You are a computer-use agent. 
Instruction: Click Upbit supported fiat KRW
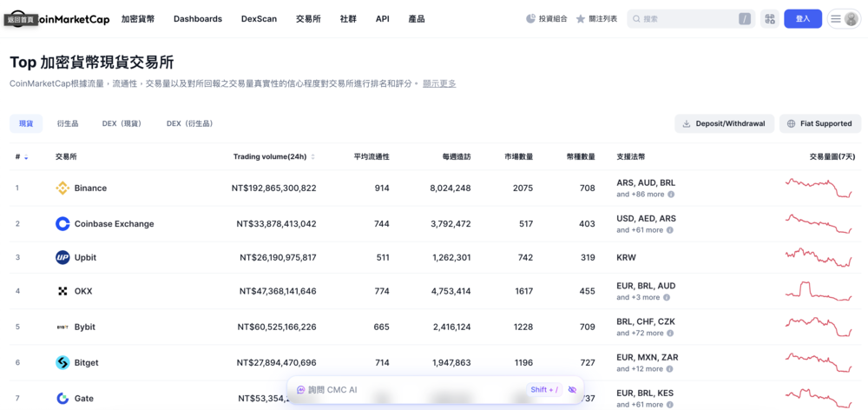(x=627, y=258)
